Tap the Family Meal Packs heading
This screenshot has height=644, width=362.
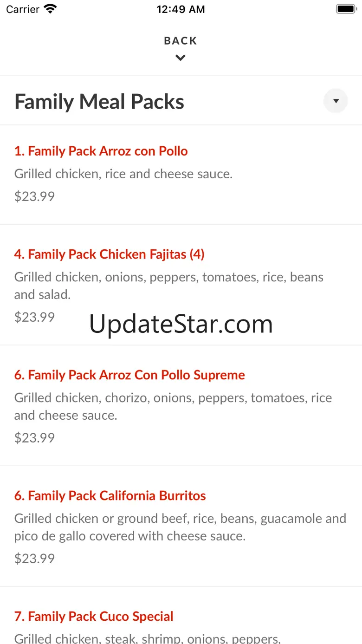99,102
